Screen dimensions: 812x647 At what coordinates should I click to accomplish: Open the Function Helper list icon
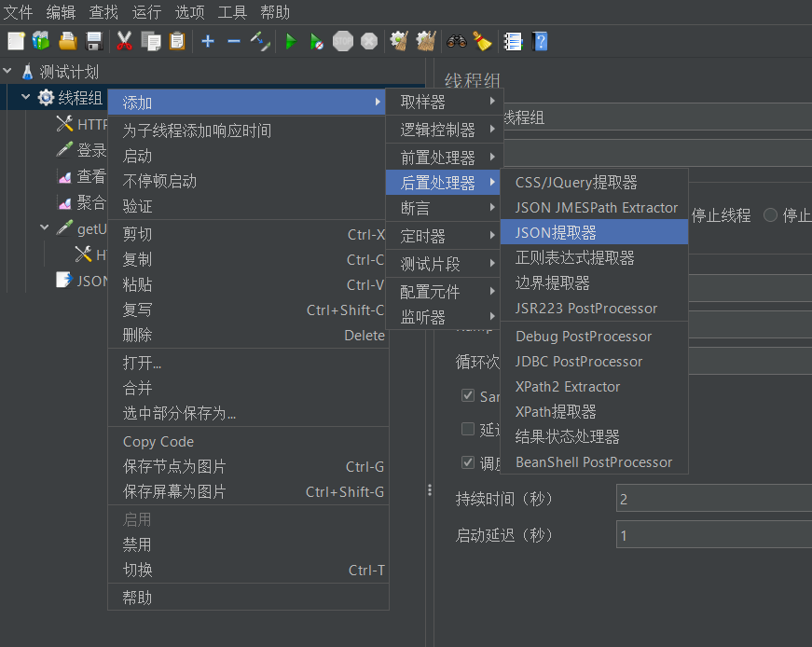(513, 41)
